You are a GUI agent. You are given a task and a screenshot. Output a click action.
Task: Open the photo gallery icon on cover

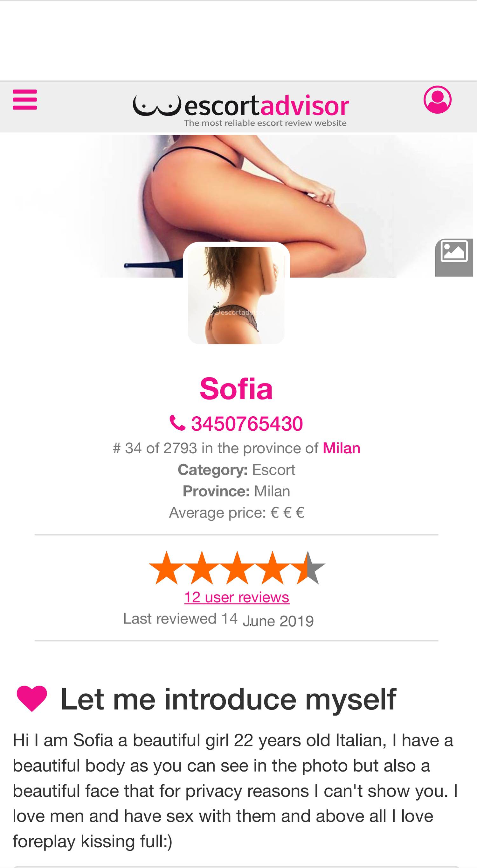pyautogui.click(x=454, y=258)
